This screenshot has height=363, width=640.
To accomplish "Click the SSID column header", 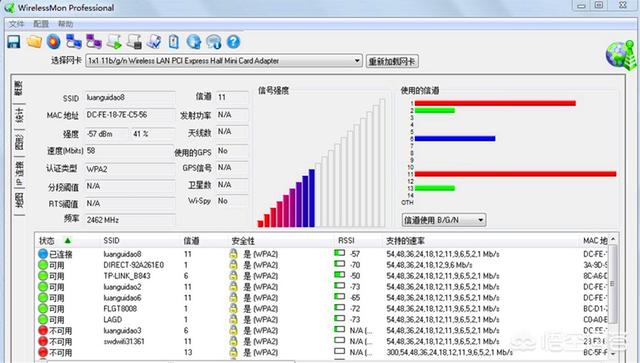I will [111, 241].
